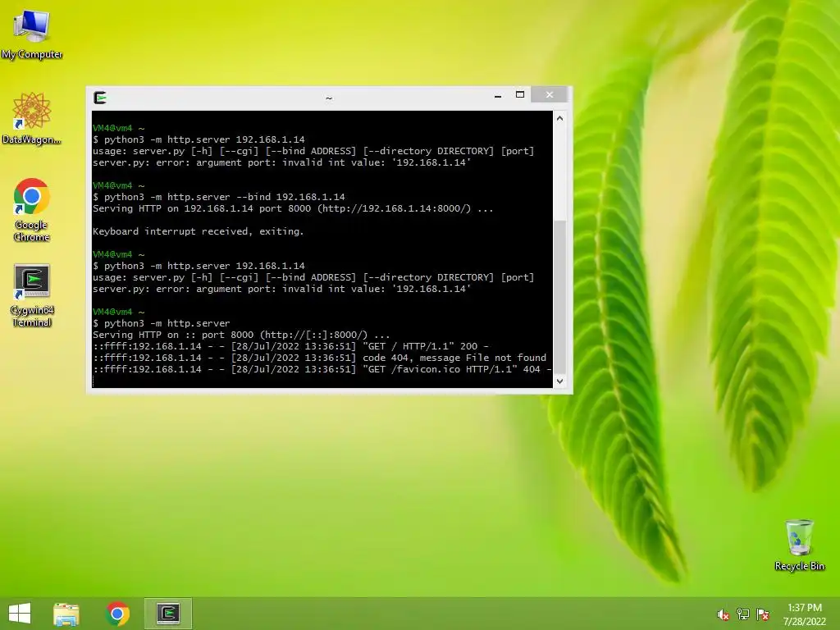Open File Explorer from the taskbar
840x630 pixels.
(66, 614)
